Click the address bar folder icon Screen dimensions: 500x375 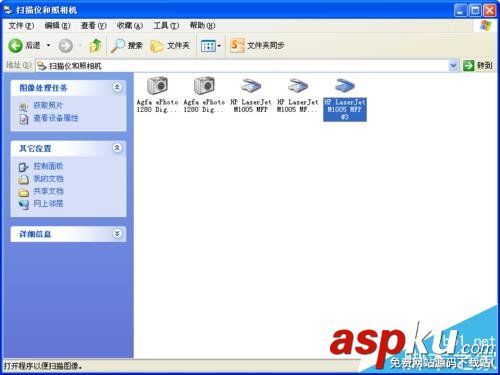click(x=42, y=66)
